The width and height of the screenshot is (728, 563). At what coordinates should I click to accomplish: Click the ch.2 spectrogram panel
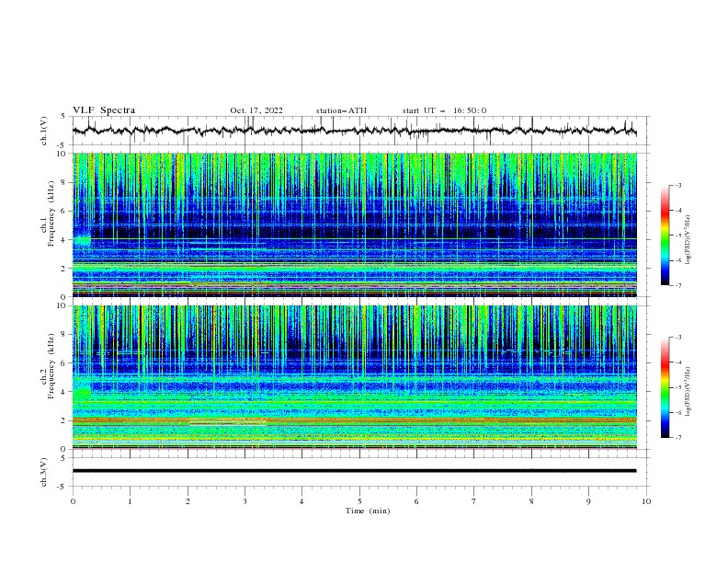(354, 377)
